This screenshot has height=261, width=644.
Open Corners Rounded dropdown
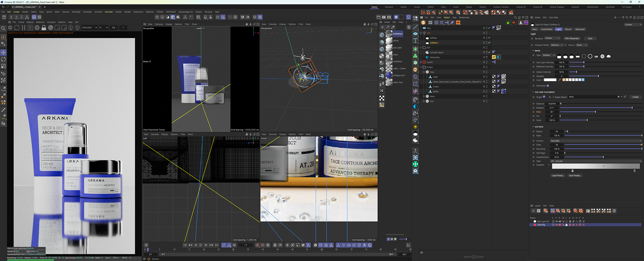click(596, 141)
